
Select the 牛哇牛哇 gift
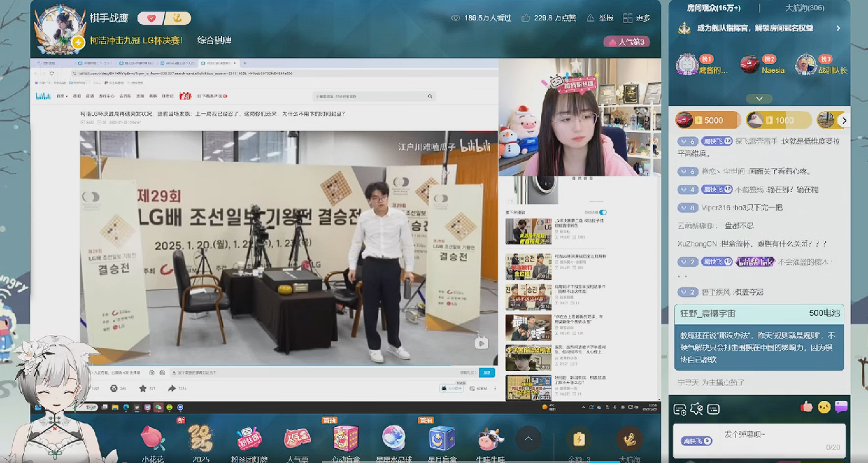click(490, 443)
